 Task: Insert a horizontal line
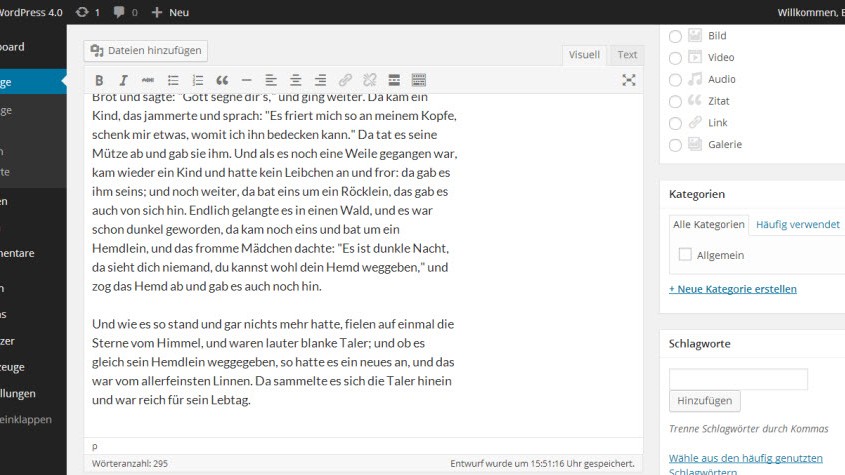pos(246,80)
